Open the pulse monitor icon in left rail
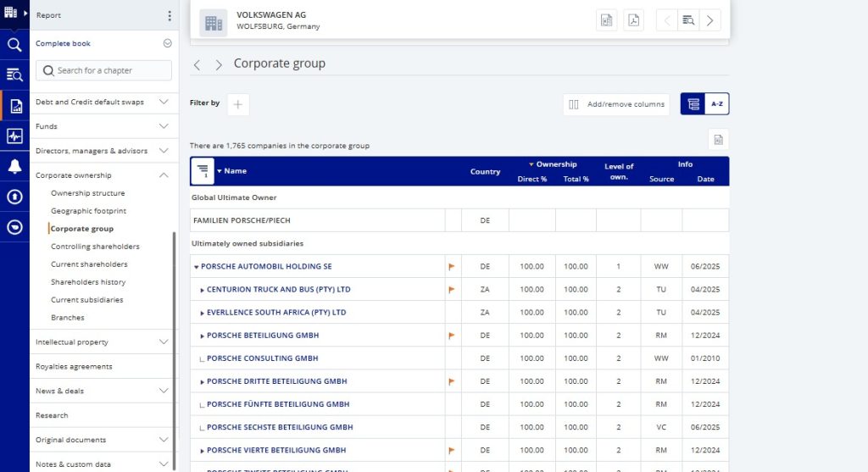This screenshot has width=868, height=472. click(x=14, y=136)
